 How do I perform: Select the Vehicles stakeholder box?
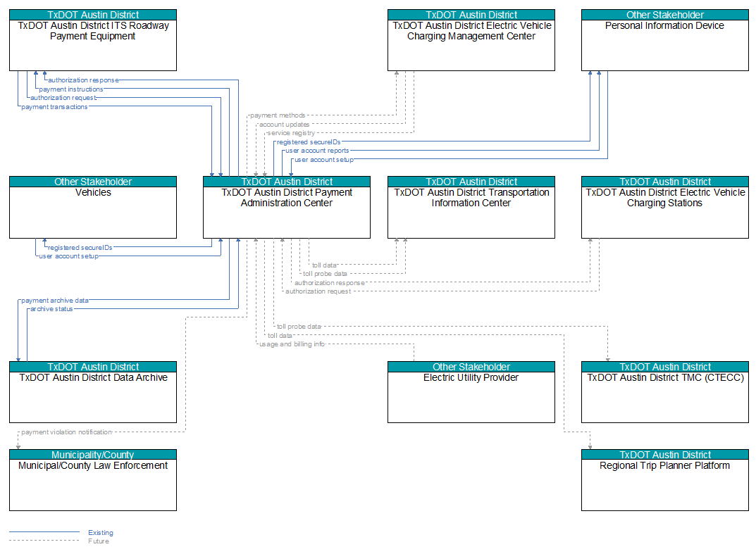(93, 207)
